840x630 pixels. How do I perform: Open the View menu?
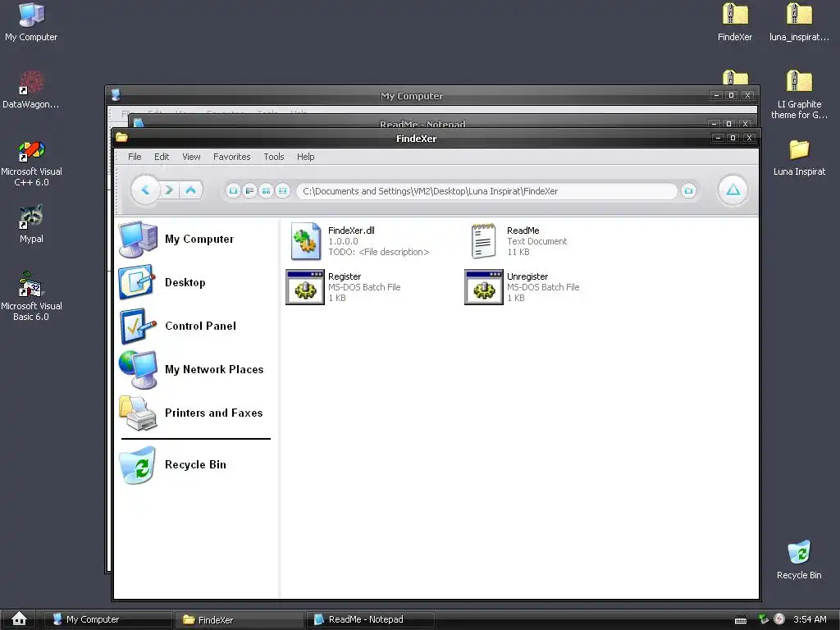pyautogui.click(x=191, y=157)
